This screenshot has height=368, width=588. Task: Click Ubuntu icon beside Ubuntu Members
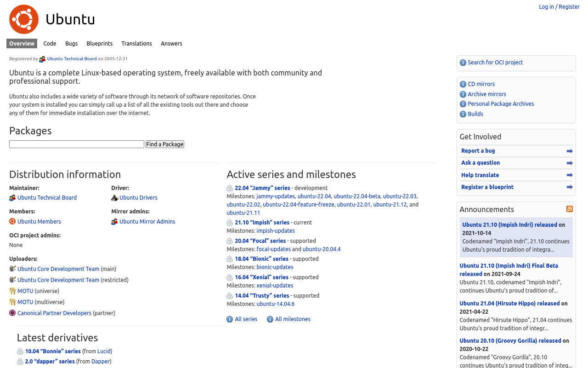point(12,221)
